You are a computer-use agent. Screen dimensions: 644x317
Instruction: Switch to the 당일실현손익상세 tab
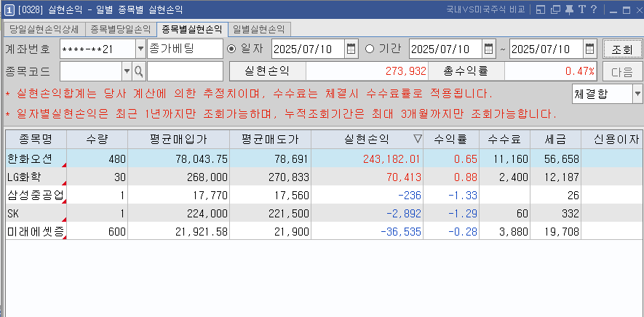(44, 30)
